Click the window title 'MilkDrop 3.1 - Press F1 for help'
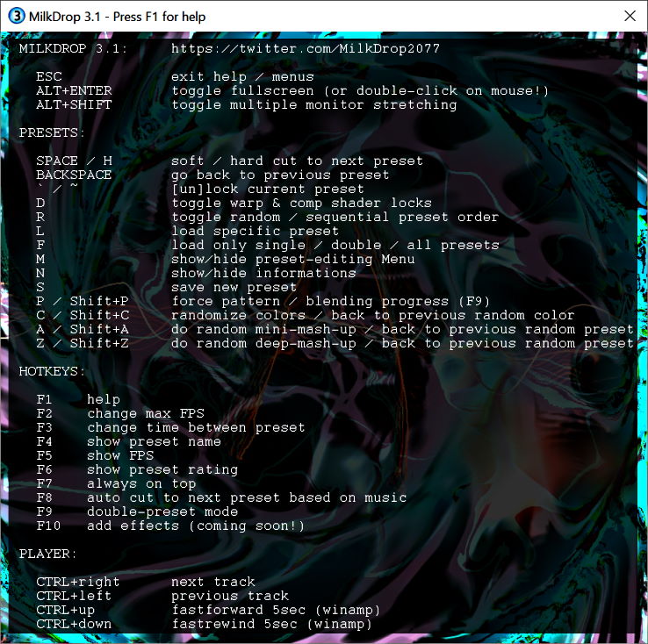 (x=117, y=17)
